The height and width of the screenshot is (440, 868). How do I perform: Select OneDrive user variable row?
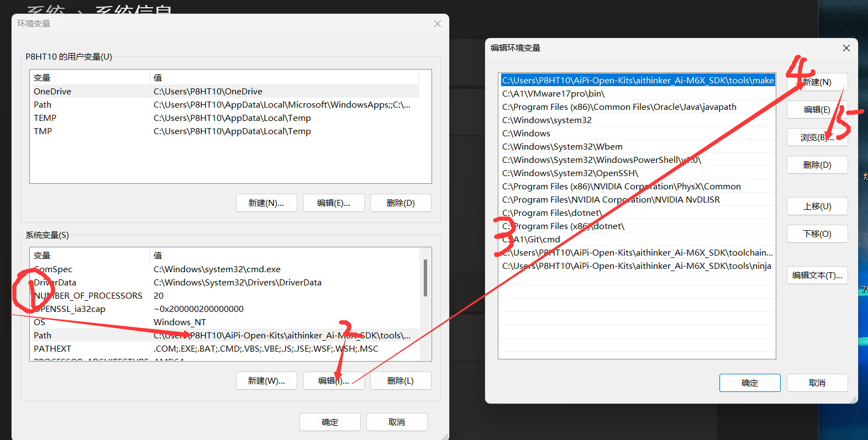225,91
